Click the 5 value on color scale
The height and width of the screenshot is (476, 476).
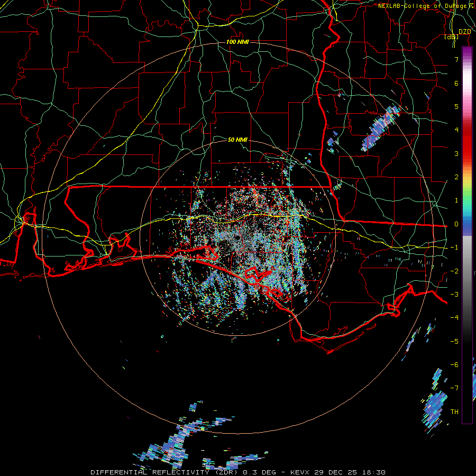click(x=456, y=106)
